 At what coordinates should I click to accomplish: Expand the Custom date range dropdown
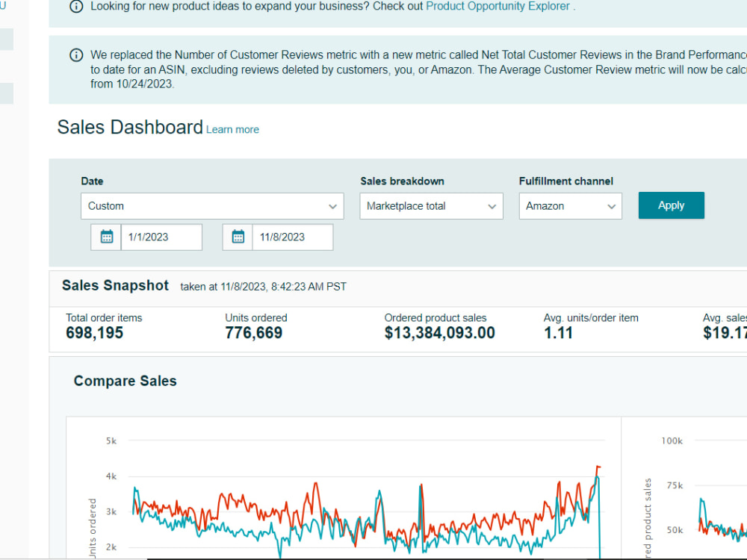pyautogui.click(x=212, y=206)
